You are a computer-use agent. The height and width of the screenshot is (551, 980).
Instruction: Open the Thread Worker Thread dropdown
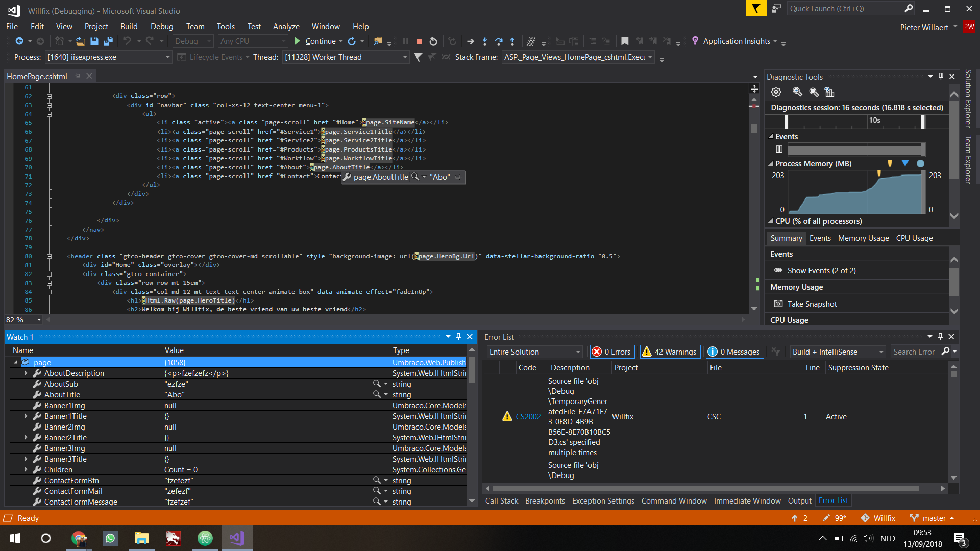click(405, 57)
